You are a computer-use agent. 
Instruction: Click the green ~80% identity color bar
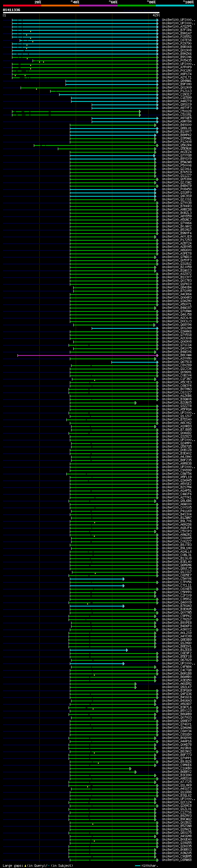click(137, 6)
